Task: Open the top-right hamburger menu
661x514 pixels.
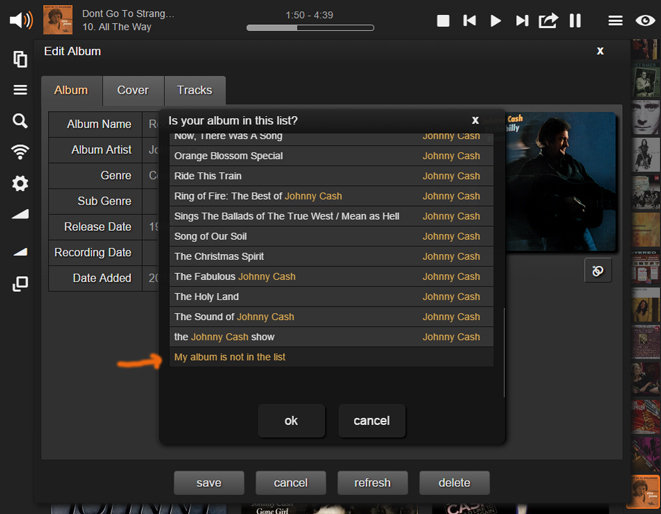Action: [615, 21]
